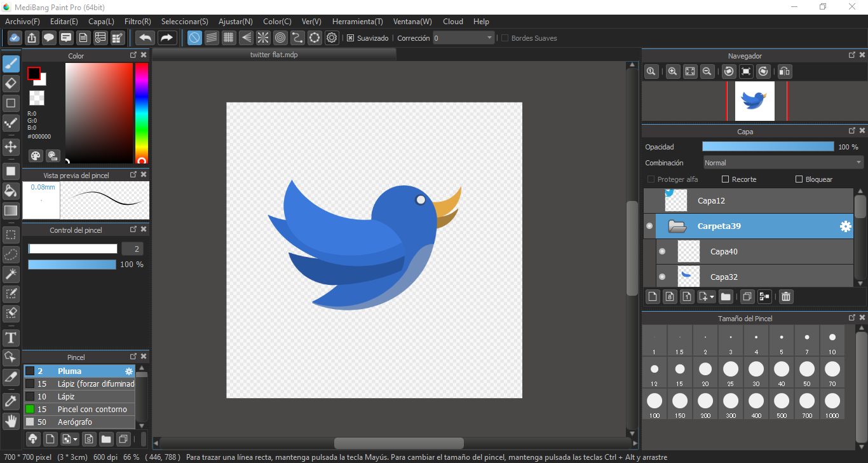
Task: Open the Herramienta(T) menu
Action: coord(358,22)
